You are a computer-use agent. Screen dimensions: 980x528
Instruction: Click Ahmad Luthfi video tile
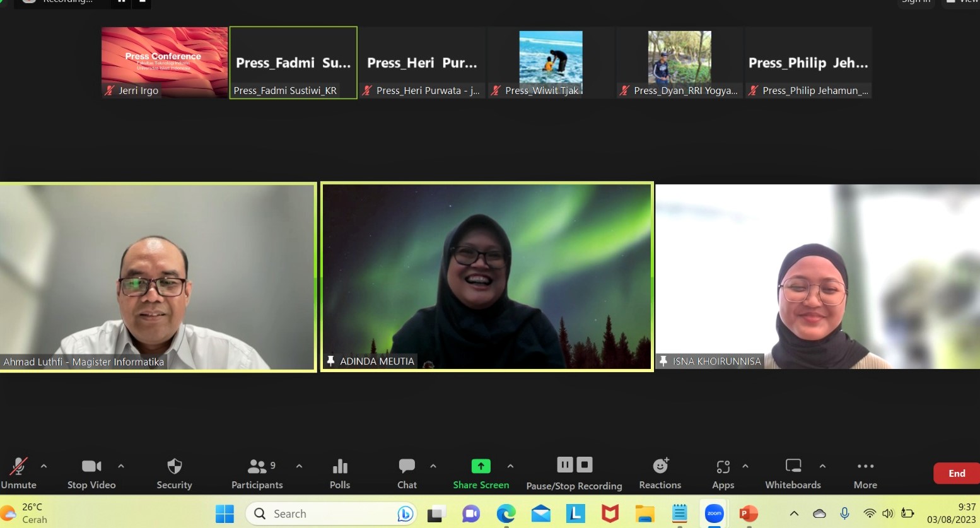158,277
